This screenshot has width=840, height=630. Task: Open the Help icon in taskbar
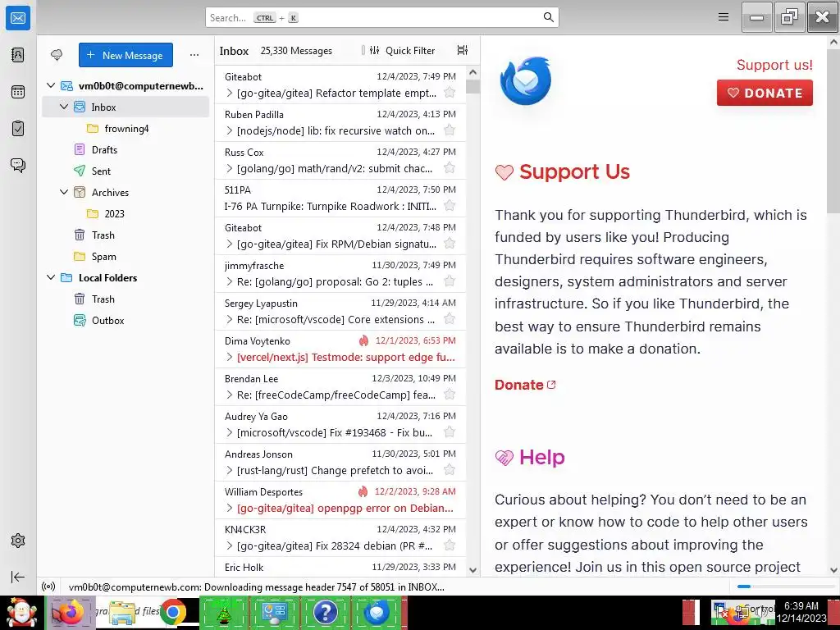point(325,613)
